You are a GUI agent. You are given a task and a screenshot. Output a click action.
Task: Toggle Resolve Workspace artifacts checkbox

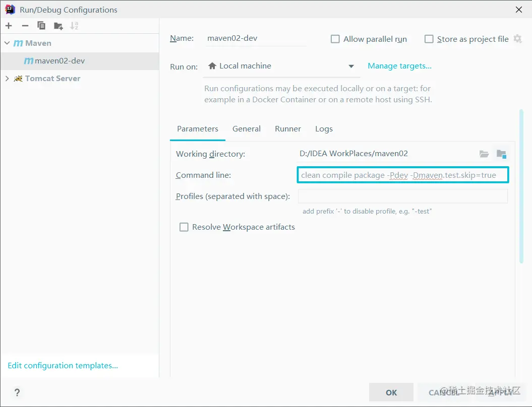pyautogui.click(x=184, y=227)
